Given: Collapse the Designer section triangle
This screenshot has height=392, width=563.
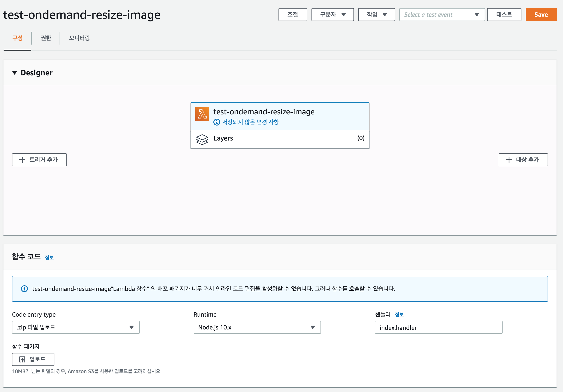Looking at the screenshot, I should 15,73.
